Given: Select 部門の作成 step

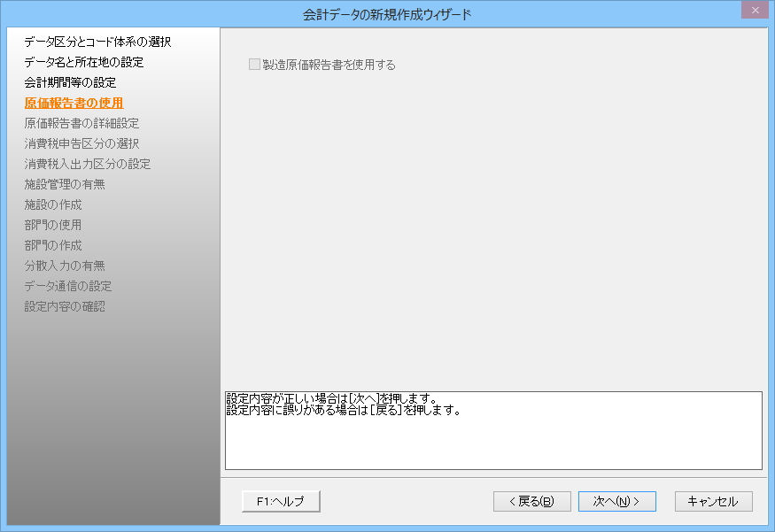Looking at the screenshot, I should [x=53, y=245].
